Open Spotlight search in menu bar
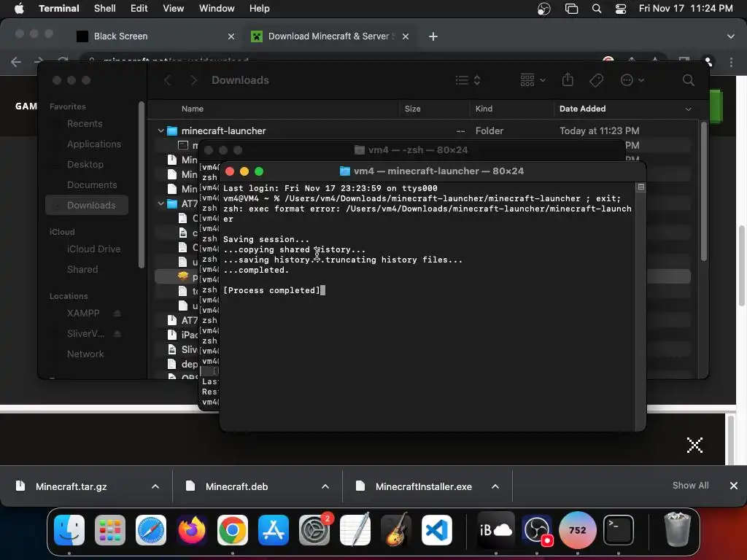This screenshot has height=560, width=747. [x=597, y=9]
